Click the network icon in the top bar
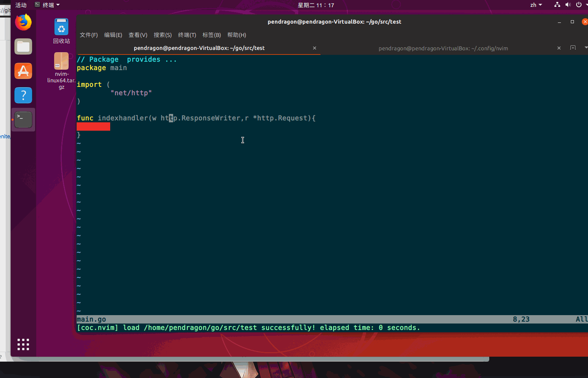 [x=557, y=5]
